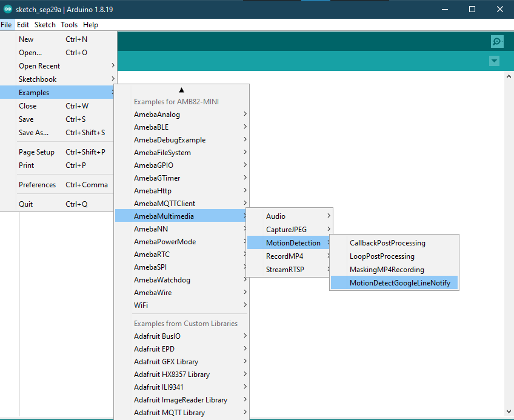Save the sketch from the File menu
The image size is (514, 420).
coord(58,119)
